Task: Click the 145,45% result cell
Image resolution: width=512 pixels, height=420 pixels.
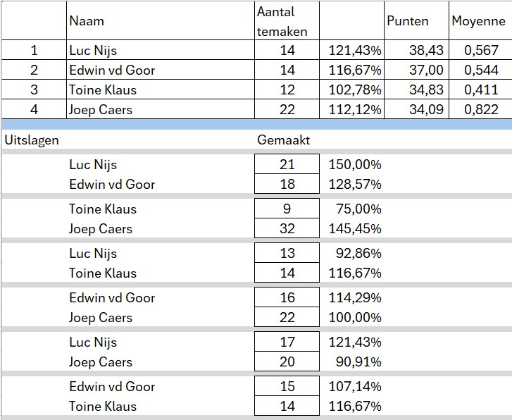Action: [355, 229]
